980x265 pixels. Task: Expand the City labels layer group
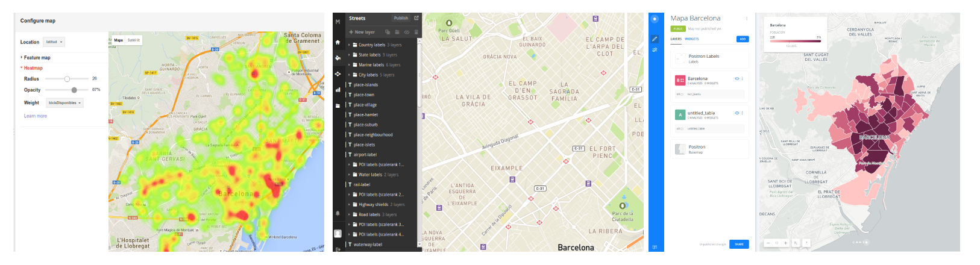[x=349, y=75]
